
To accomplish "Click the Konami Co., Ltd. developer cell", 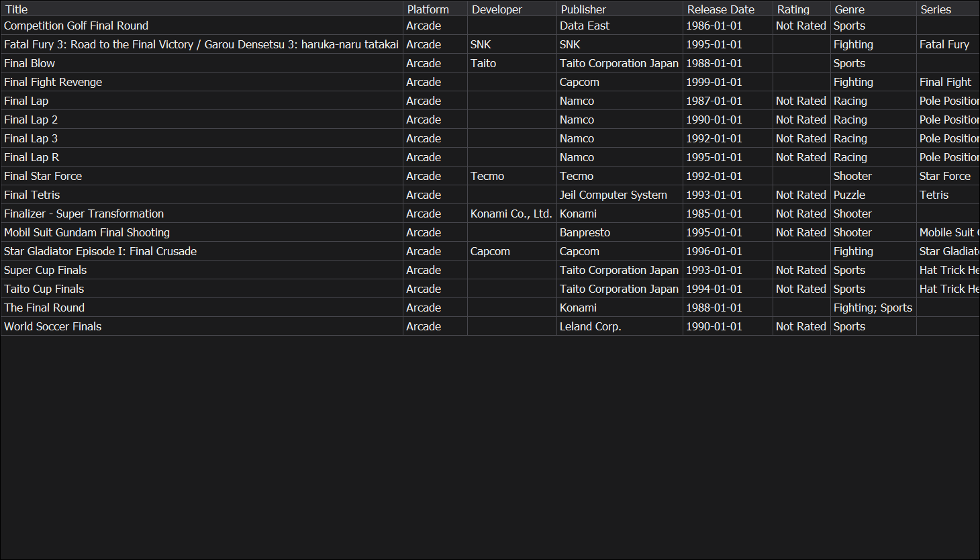I will [511, 214].
